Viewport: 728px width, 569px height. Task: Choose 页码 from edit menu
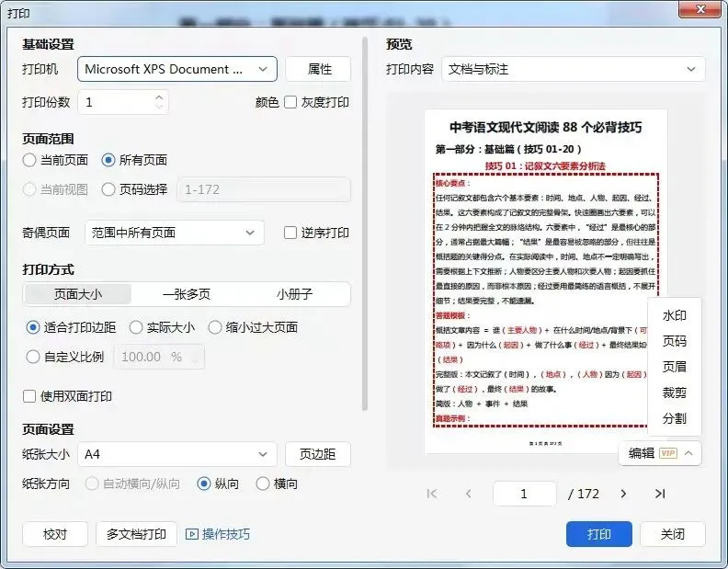click(x=674, y=341)
